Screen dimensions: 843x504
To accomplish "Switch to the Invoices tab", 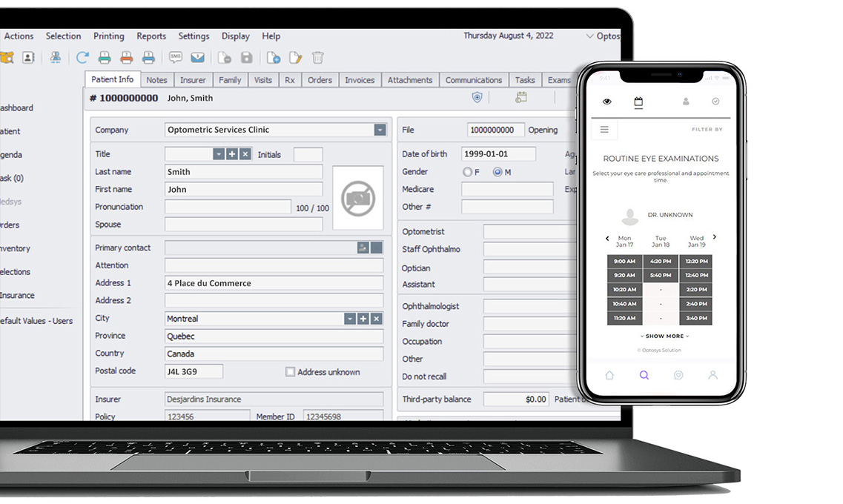I will click(360, 80).
